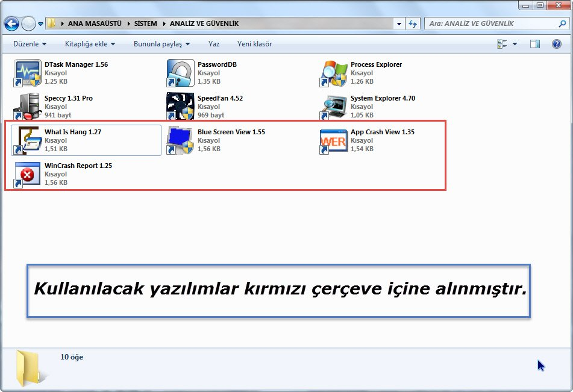Open the Bununla paylaş menu

pos(161,44)
